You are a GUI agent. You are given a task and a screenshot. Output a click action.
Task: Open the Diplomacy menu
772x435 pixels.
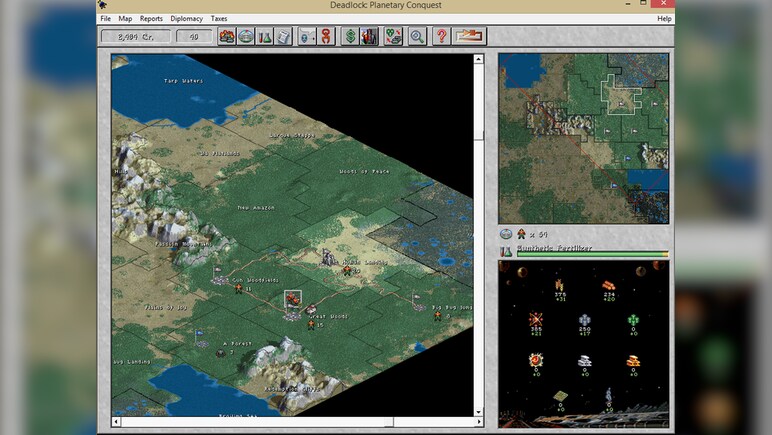(x=187, y=19)
